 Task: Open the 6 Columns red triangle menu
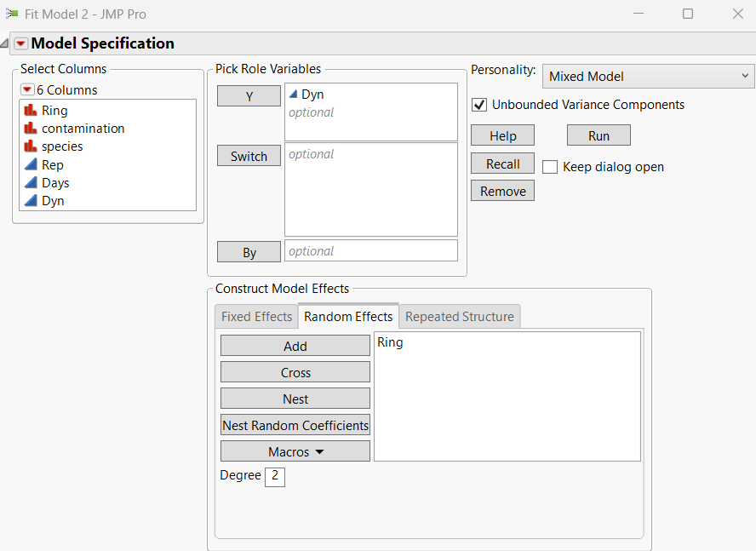pyautogui.click(x=27, y=89)
